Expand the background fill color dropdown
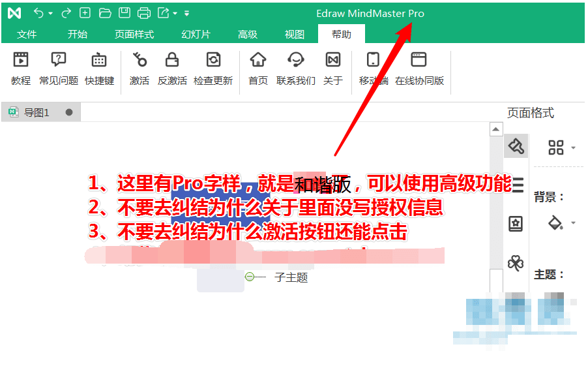Viewport: 588px width, 368px height. (574, 223)
